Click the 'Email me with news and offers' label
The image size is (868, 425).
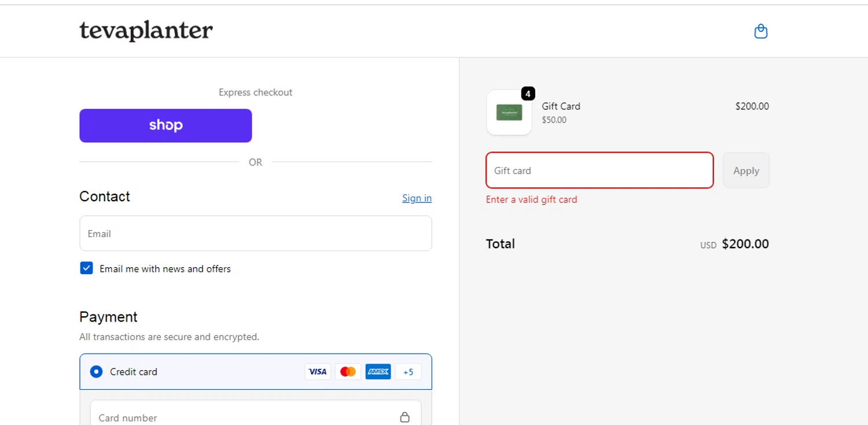(165, 269)
